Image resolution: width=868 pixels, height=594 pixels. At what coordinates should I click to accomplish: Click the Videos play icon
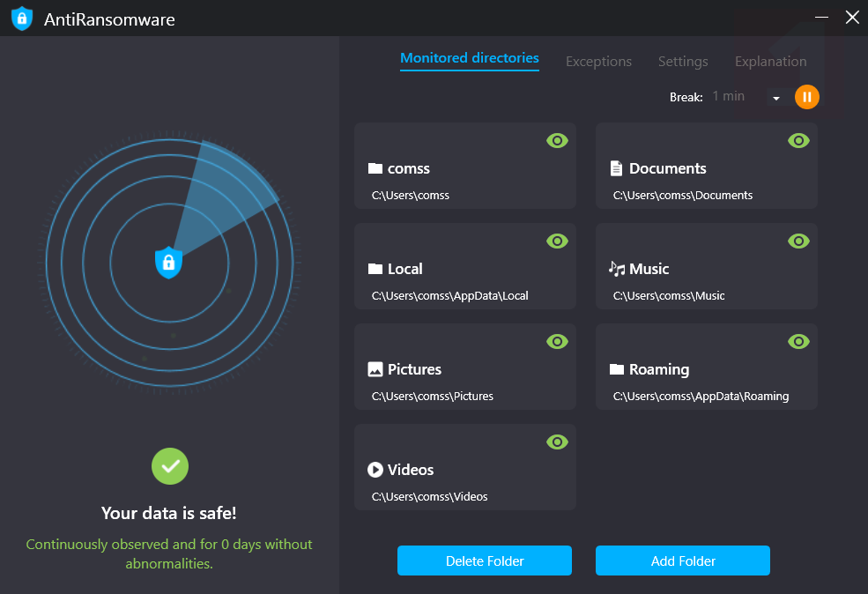pos(375,470)
